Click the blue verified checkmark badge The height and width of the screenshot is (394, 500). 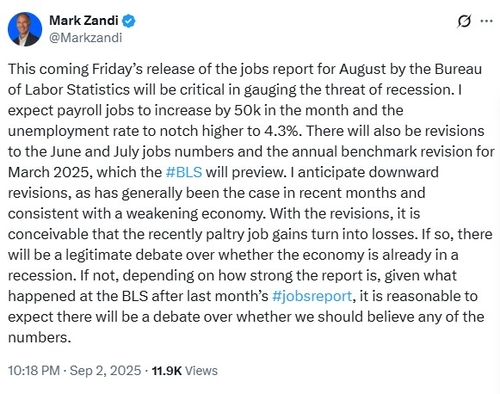[x=128, y=21]
